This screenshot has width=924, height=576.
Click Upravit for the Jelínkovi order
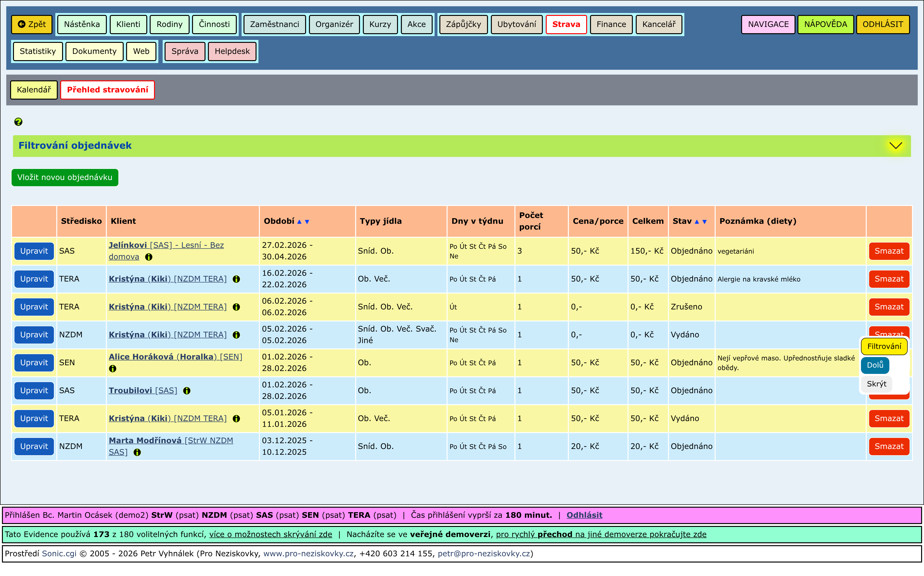[x=34, y=251]
